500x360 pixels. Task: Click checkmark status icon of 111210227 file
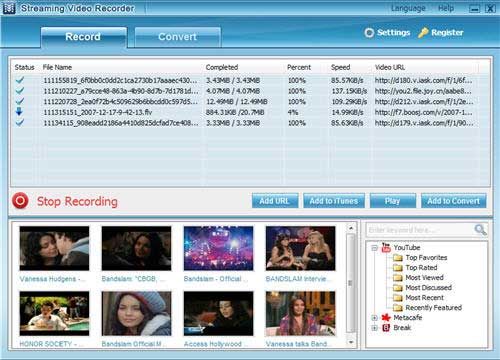click(20, 91)
